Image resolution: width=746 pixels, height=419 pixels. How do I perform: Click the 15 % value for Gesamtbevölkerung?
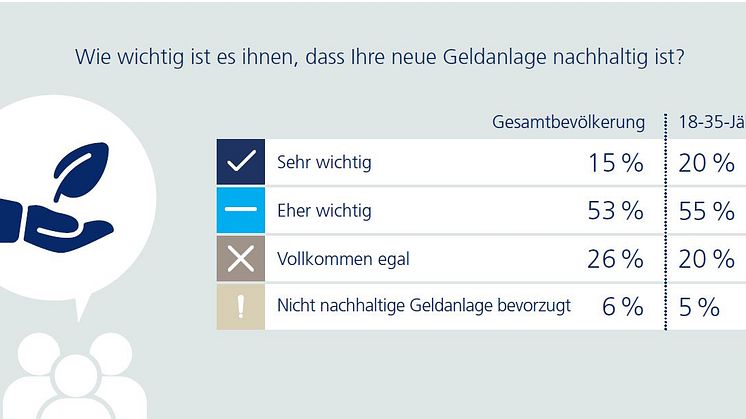point(615,164)
